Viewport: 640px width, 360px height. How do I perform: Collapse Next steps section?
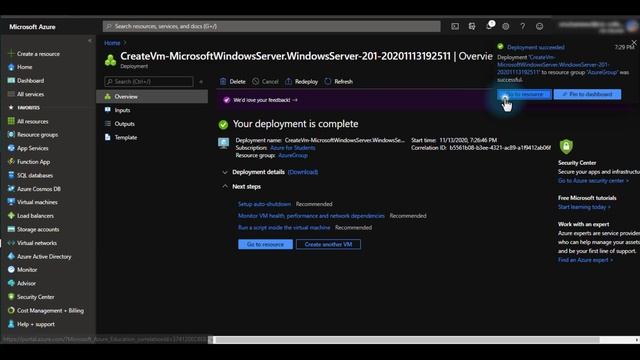225,186
